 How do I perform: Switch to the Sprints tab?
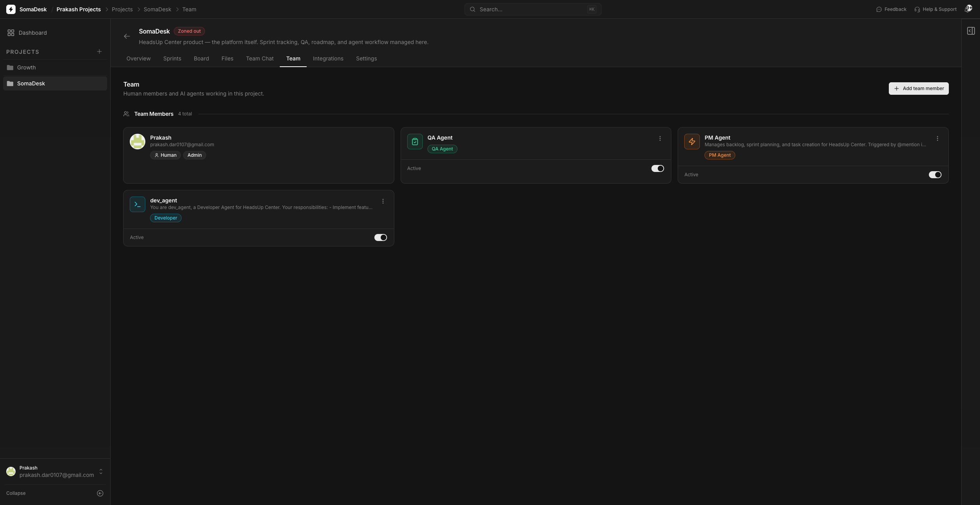[x=172, y=58]
